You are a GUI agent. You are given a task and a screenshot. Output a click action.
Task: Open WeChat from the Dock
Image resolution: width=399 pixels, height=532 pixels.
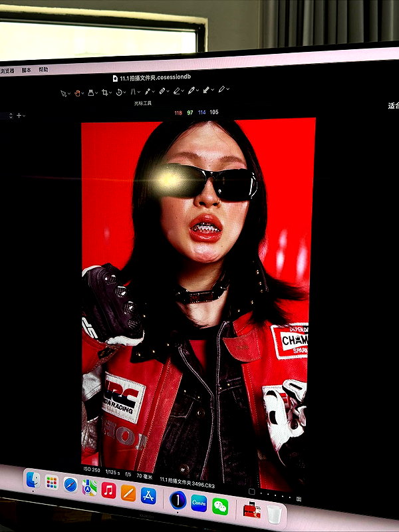coord(220,507)
